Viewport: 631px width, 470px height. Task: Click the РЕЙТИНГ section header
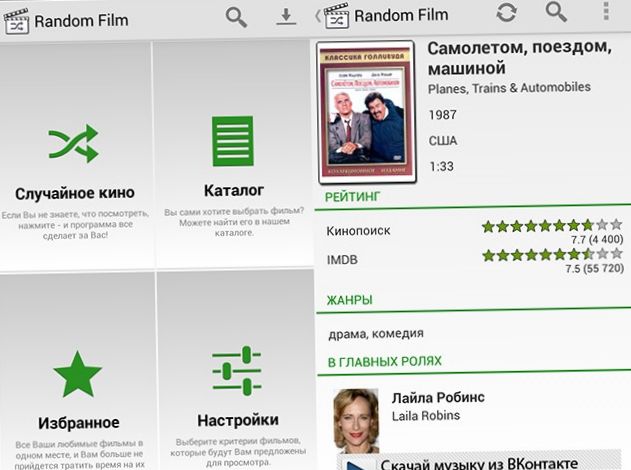point(352,197)
